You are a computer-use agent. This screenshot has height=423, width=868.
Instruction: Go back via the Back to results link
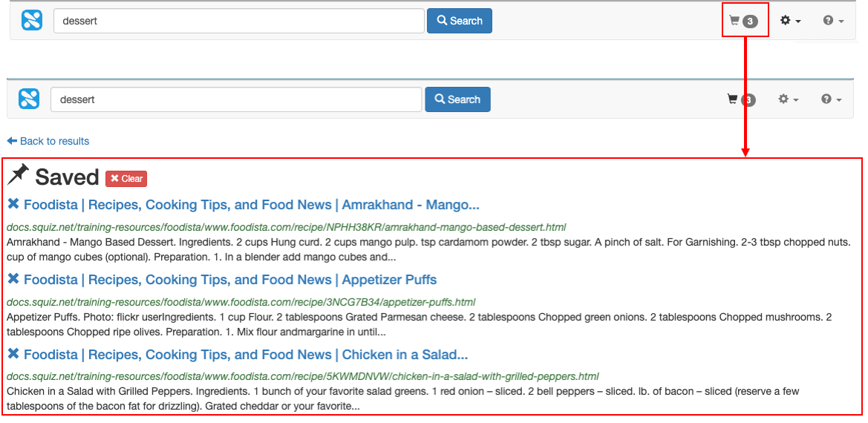[x=48, y=141]
